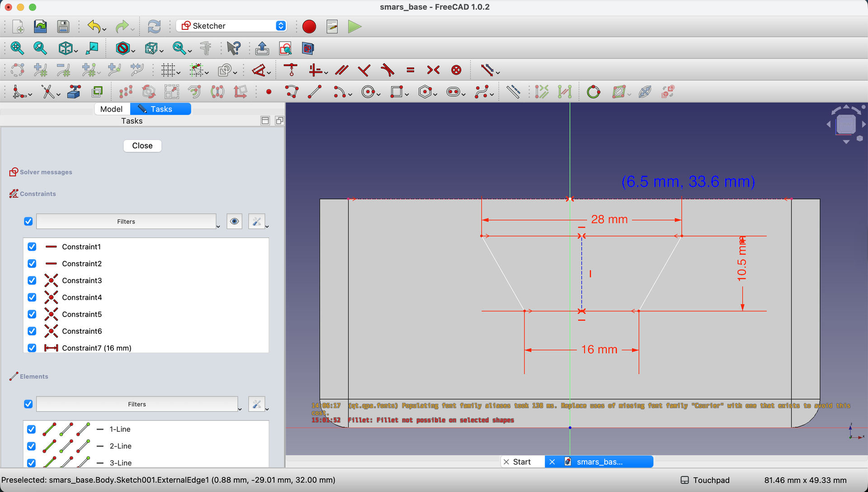Select the create point tool
The height and width of the screenshot is (492, 868).
click(x=269, y=92)
